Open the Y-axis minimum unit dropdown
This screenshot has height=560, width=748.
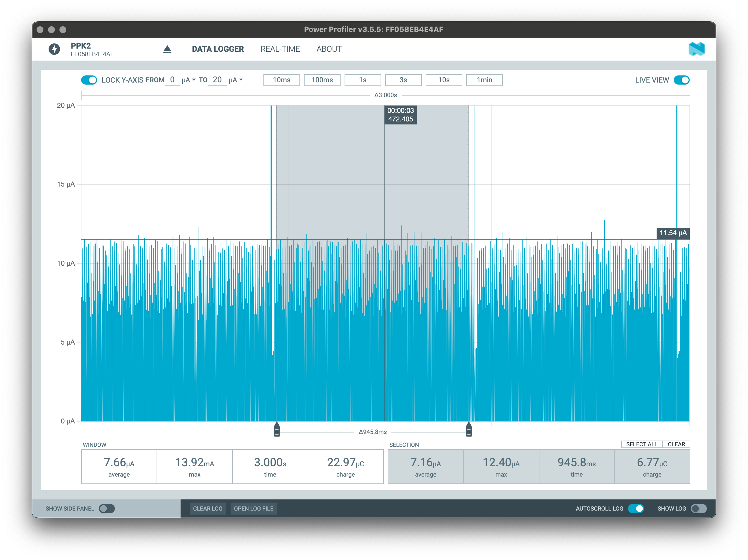(x=189, y=80)
